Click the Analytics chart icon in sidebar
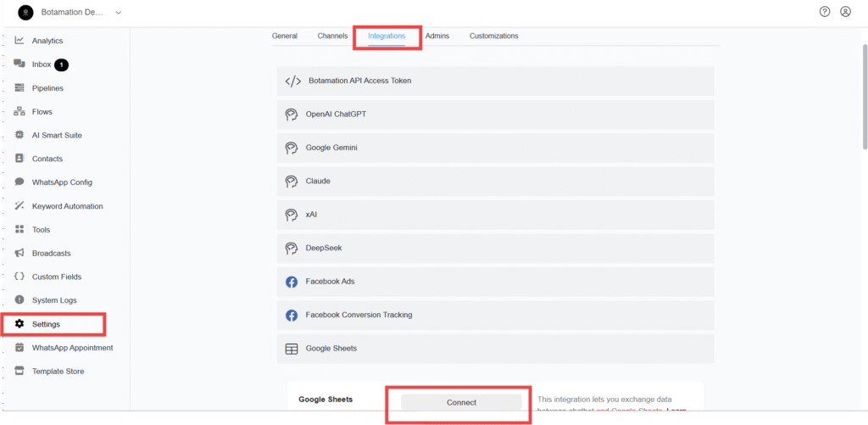 pyautogui.click(x=19, y=41)
